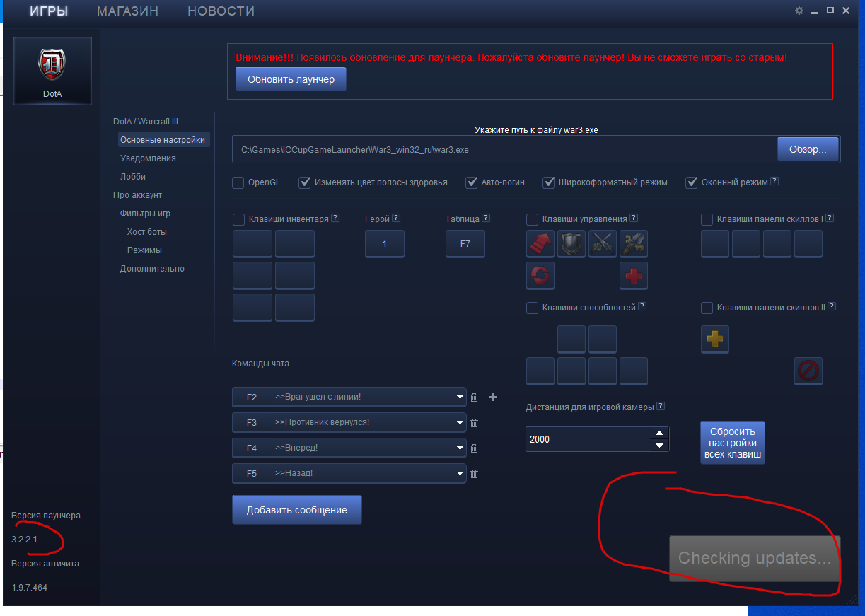Screen dimensions: 865x616
Task: Expand dropdown for Враг ушел с линии message
Action: coord(460,397)
